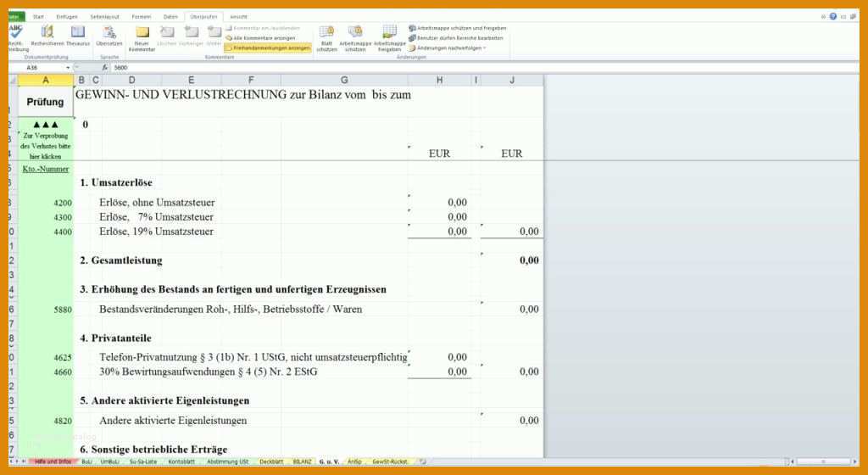Open the GewSt-Rückst. sheet tab
Screen dimensions: 868x475
(x=390, y=461)
